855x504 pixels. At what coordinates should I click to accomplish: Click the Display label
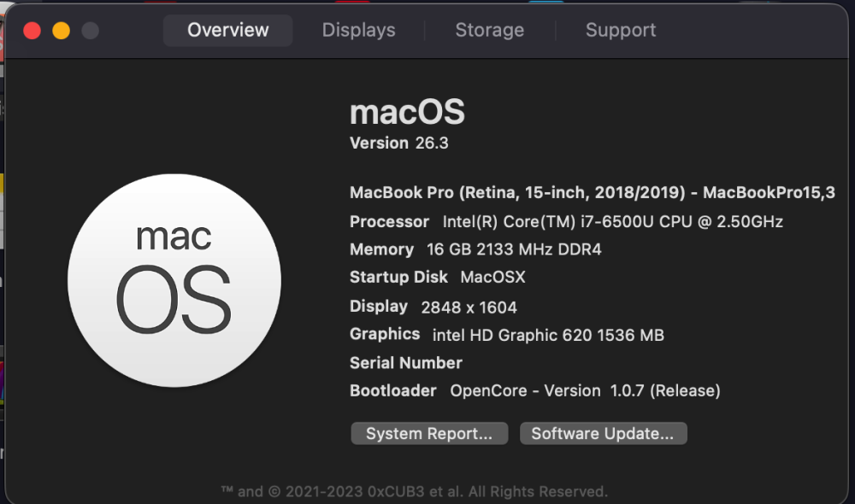click(x=379, y=306)
